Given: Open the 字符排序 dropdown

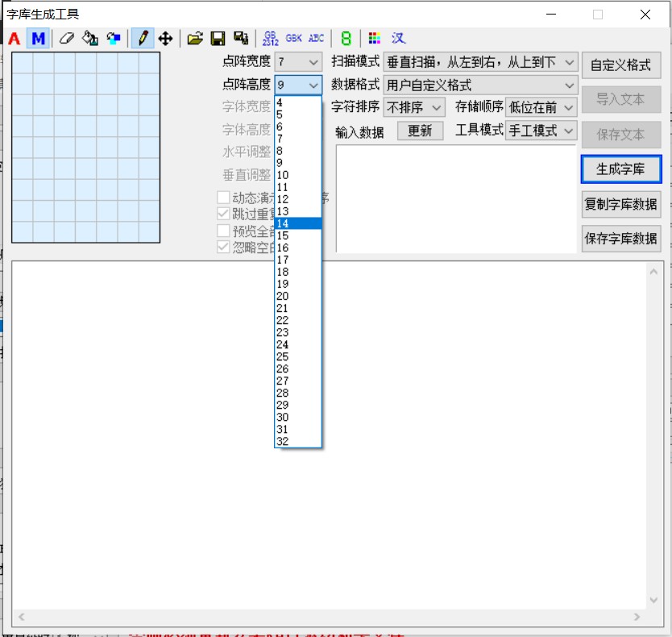Looking at the screenshot, I should 414,108.
